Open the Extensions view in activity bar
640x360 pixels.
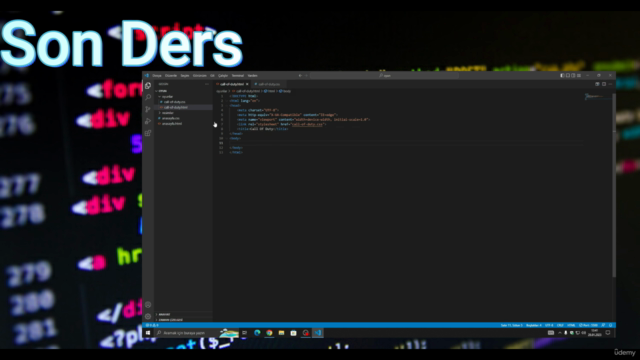click(x=148, y=133)
